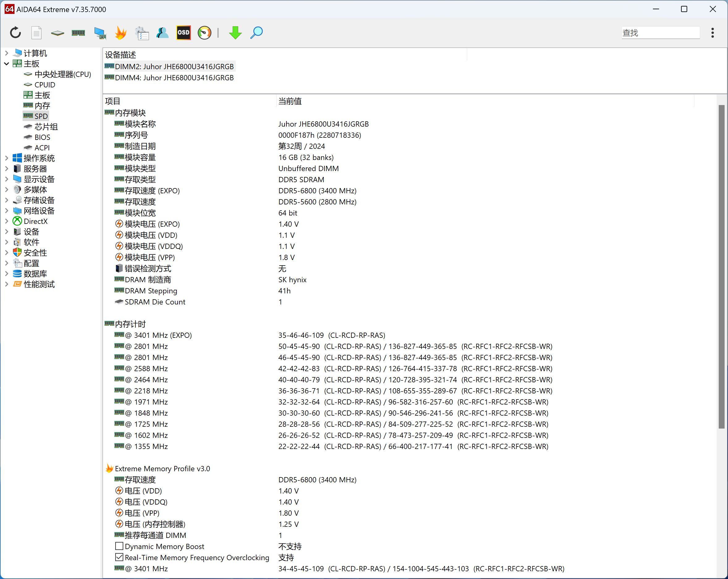Click the details pane vertical scrollbar
Image resolution: width=728 pixels, height=579 pixels.
tap(722, 266)
